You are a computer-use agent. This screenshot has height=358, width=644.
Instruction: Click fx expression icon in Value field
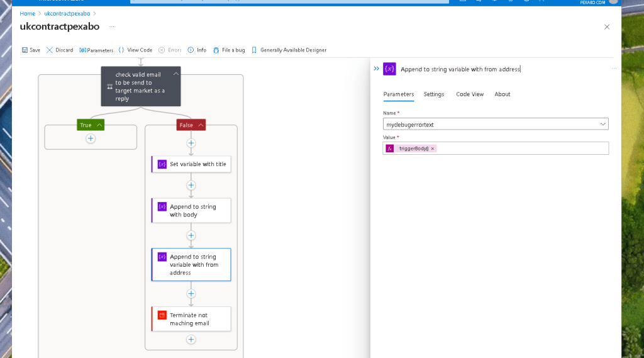click(390, 148)
